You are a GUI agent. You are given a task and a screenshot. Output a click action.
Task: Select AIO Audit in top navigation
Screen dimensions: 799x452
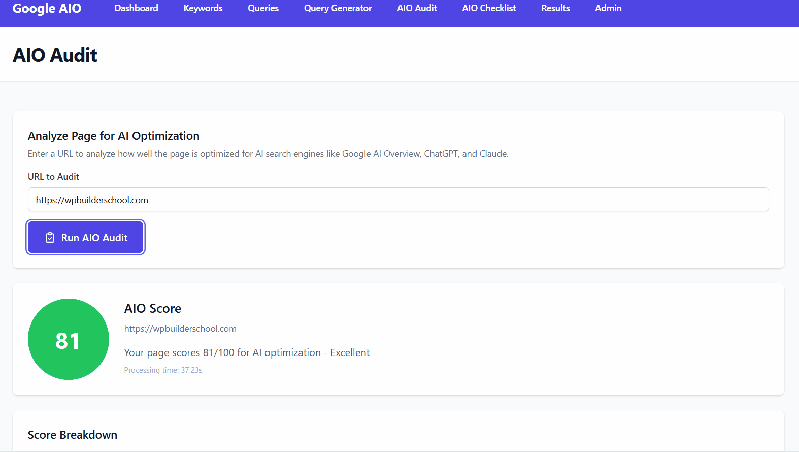[x=417, y=8]
